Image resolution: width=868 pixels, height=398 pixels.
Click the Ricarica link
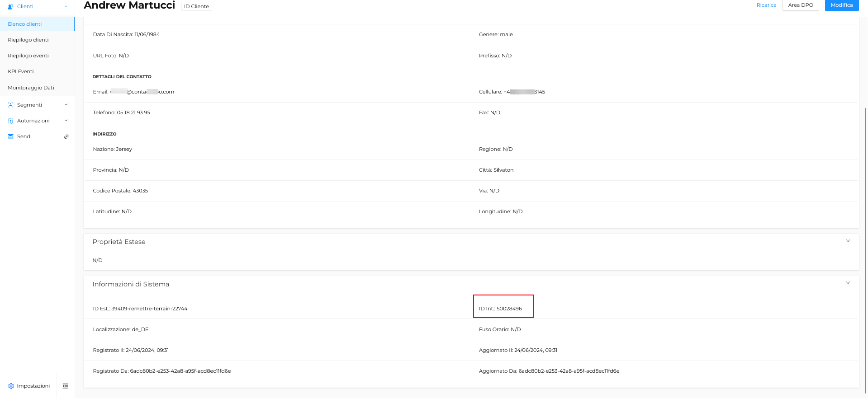point(766,5)
